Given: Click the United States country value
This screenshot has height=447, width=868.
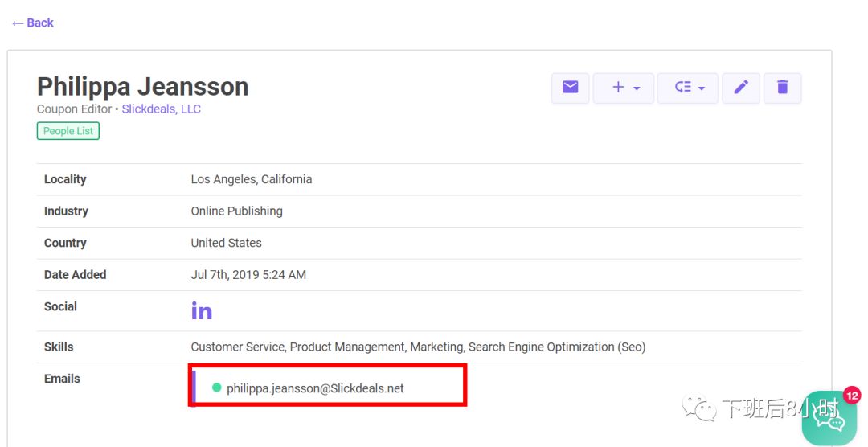Looking at the screenshot, I should (227, 243).
